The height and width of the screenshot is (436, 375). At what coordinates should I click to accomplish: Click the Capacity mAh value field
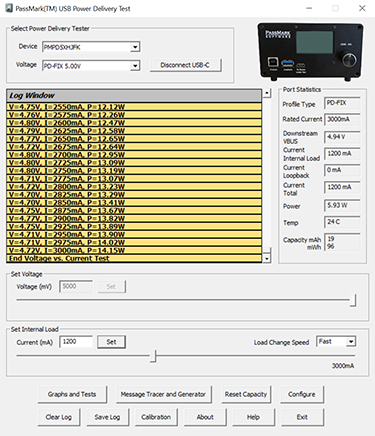coord(342,242)
